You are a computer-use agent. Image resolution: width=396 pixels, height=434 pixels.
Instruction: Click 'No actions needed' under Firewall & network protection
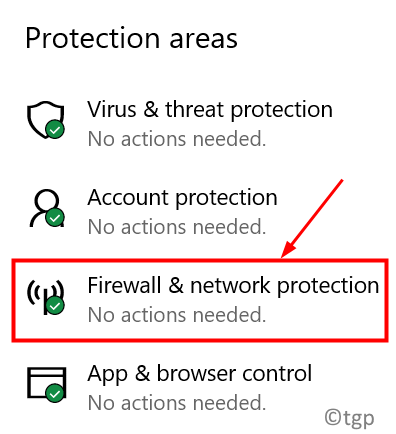(177, 315)
